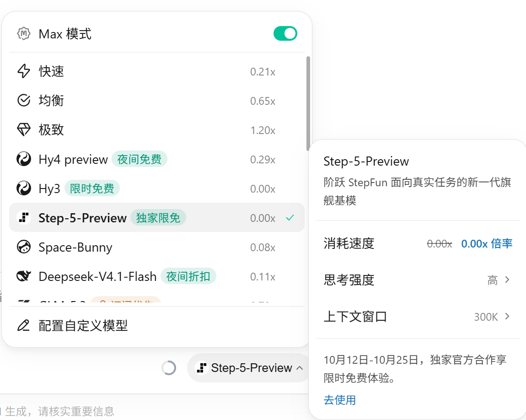Image resolution: width=526 pixels, height=420 pixels.
Task: Click the 0.65x rate value
Action: click(x=263, y=101)
